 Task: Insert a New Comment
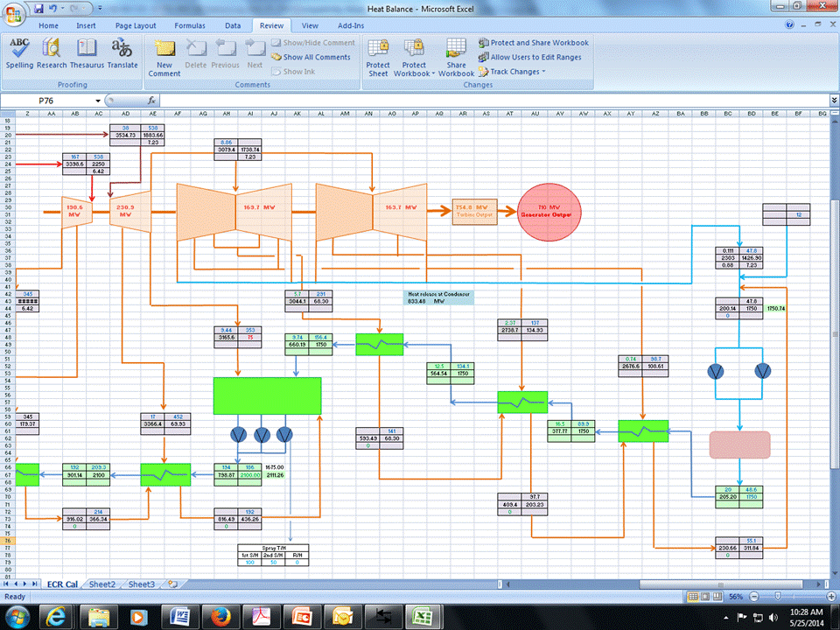coord(164,58)
